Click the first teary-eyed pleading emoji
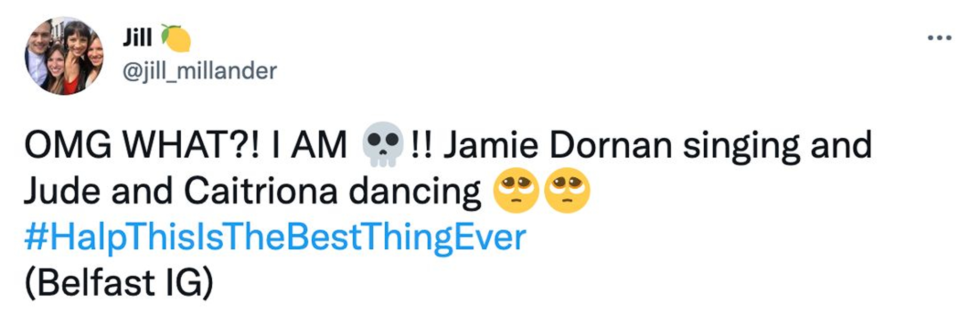The image size is (980, 325). (x=516, y=190)
